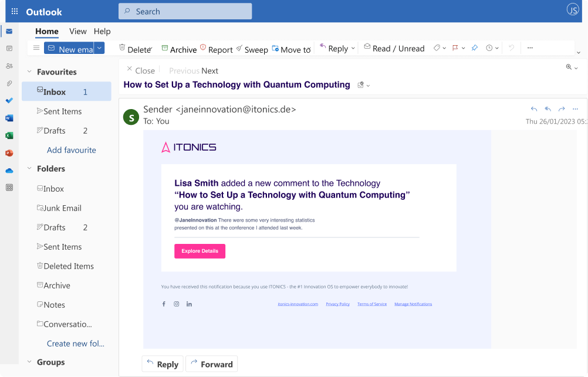The height and width of the screenshot is (377, 588).
Task: Toggle the hamburger navigation pane icon
Action: [36, 48]
